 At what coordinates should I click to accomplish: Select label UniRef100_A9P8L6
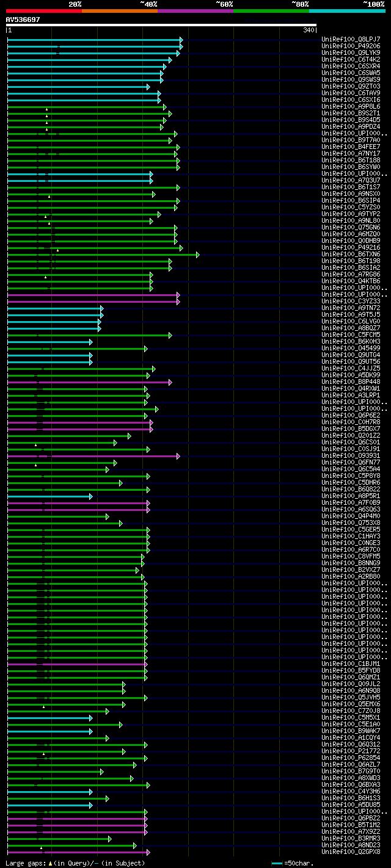click(351, 106)
